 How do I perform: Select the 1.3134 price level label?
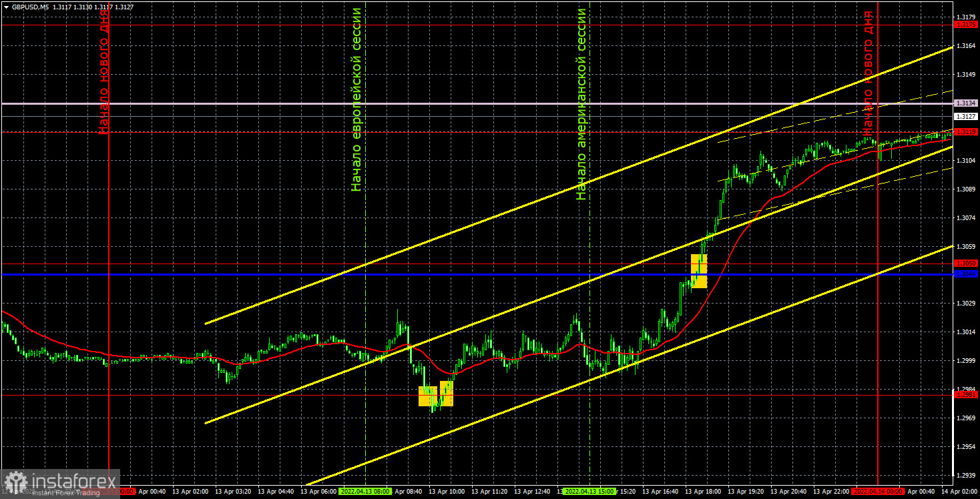tap(966, 103)
